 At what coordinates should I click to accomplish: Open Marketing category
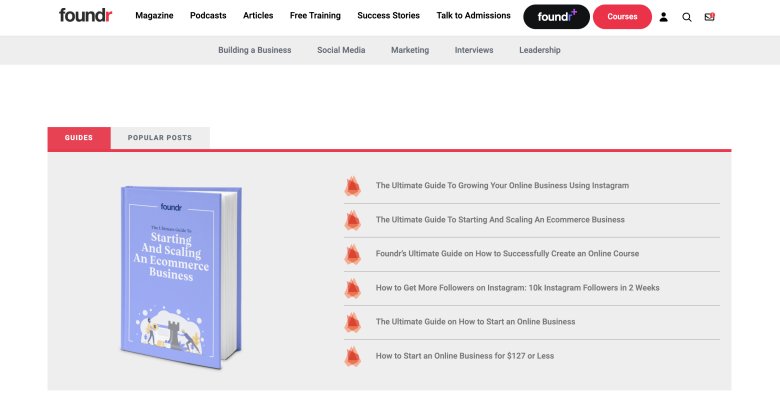(x=410, y=50)
